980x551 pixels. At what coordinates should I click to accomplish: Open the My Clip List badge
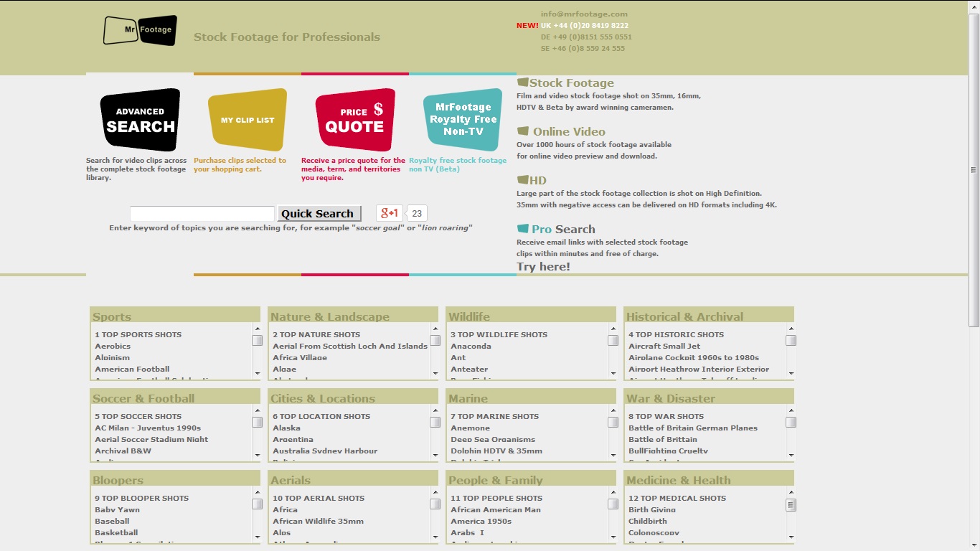click(x=248, y=120)
